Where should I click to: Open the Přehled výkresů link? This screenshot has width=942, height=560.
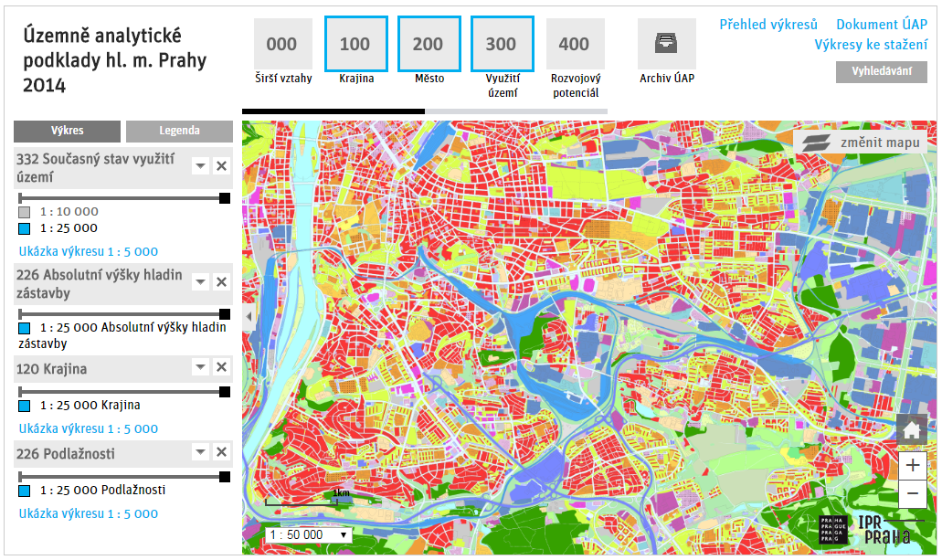(767, 26)
